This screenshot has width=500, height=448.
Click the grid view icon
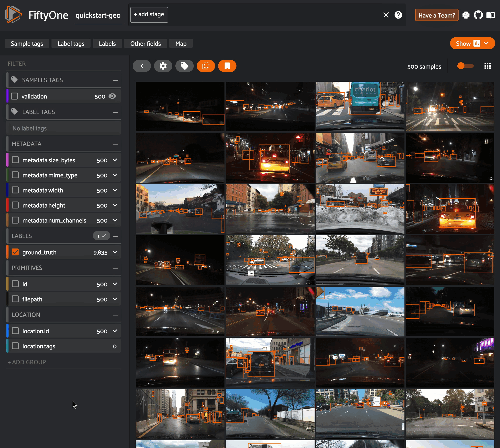[x=488, y=66]
